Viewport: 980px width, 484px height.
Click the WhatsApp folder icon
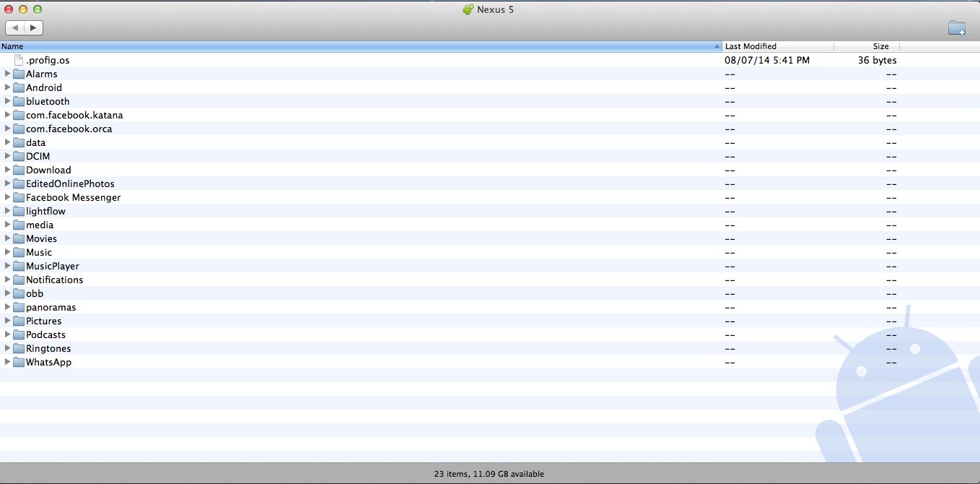[x=19, y=362]
